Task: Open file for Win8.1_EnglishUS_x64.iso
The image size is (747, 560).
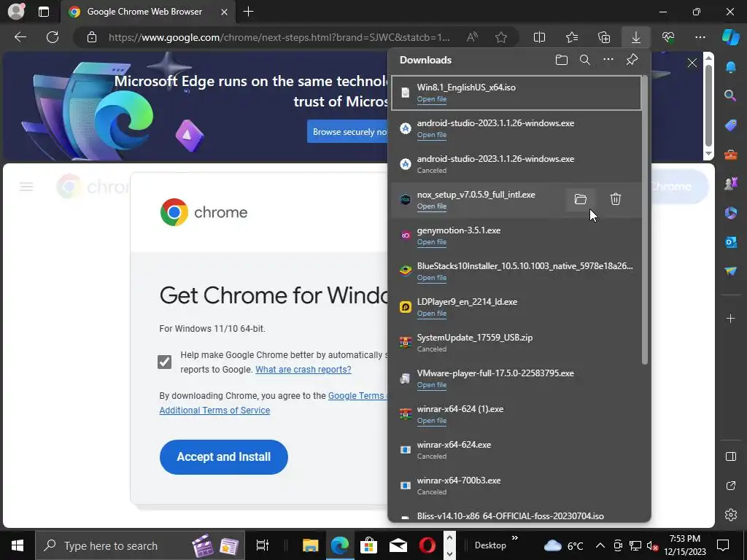Action: pos(432,99)
